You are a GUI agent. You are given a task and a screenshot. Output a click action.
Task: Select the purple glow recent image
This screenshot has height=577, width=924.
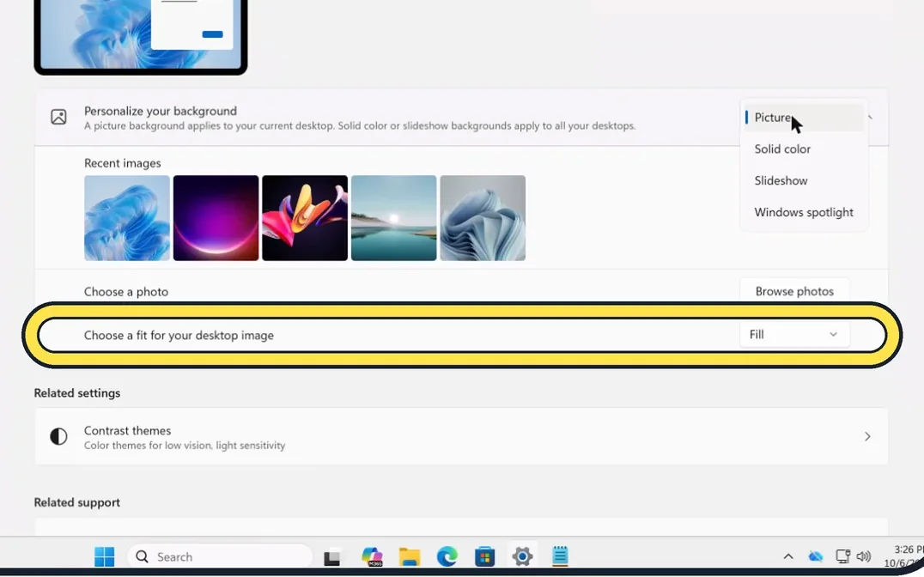(216, 218)
